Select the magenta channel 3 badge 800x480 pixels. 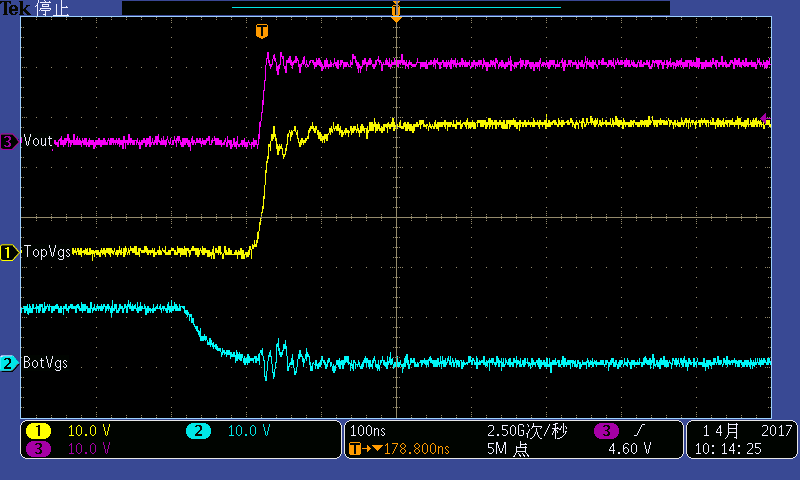tap(38, 448)
